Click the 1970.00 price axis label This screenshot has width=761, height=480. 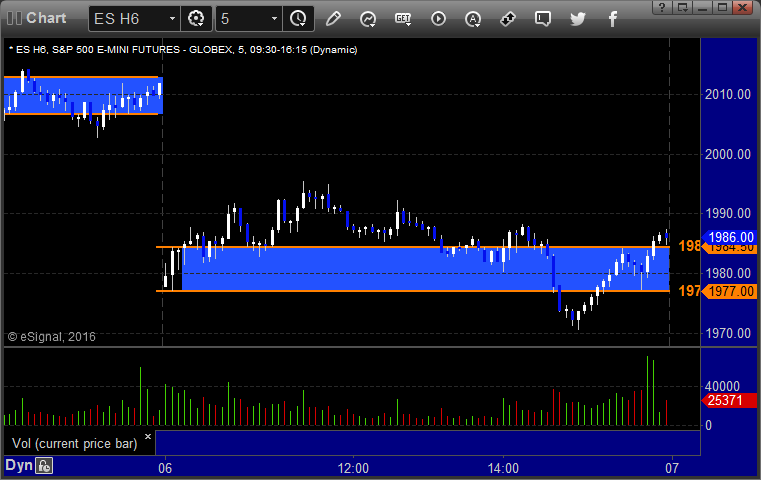coord(728,333)
